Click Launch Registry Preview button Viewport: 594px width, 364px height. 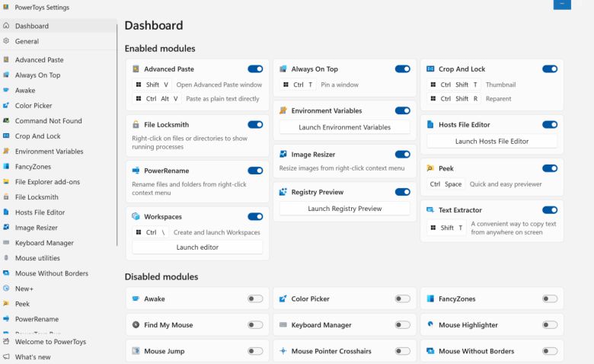[x=344, y=209]
